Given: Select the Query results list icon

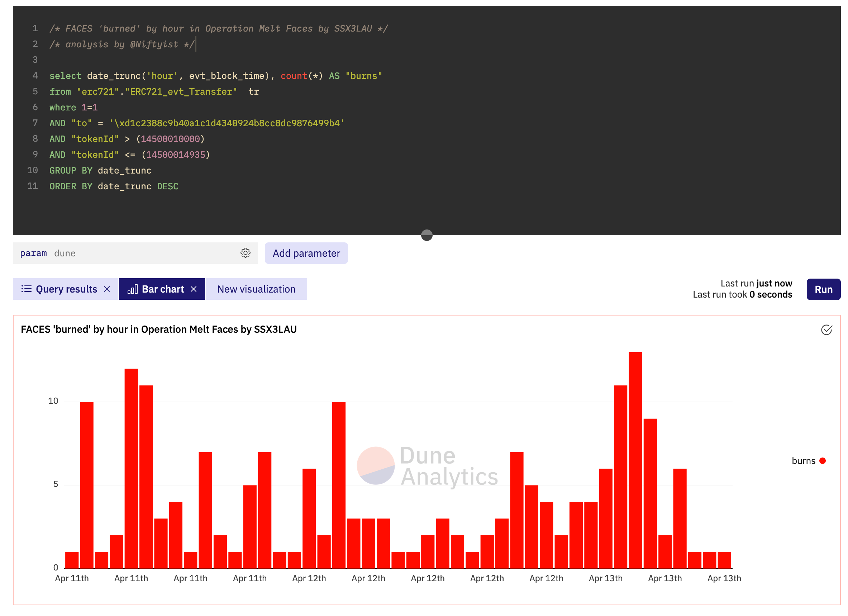Looking at the screenshot, I should [26, 289].
